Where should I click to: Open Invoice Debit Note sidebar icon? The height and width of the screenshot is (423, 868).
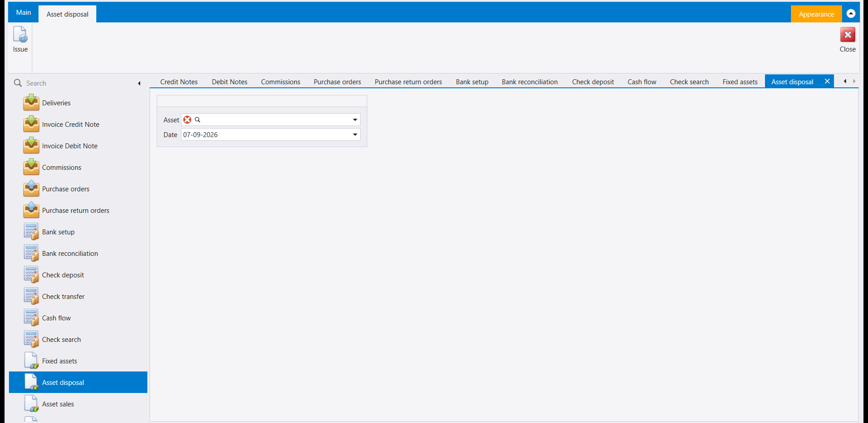click(31, 146)
